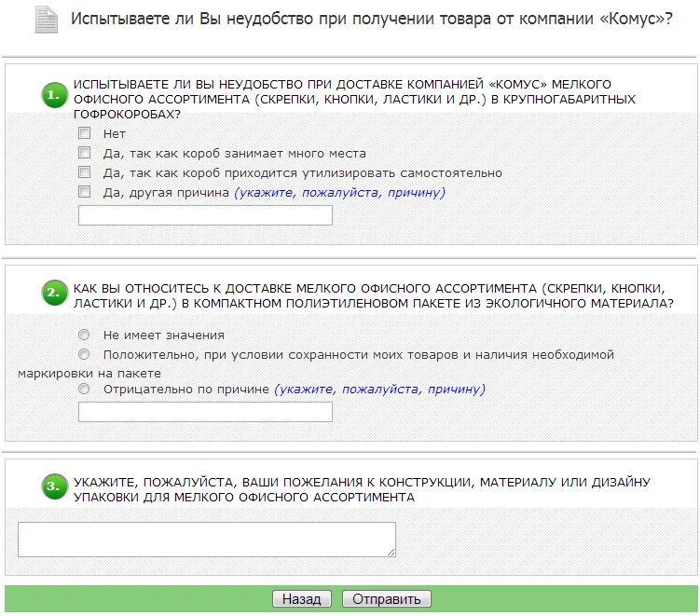Submit survey with 'Отправить' button
The image size is (700, 616).
(x=387, y=599)
